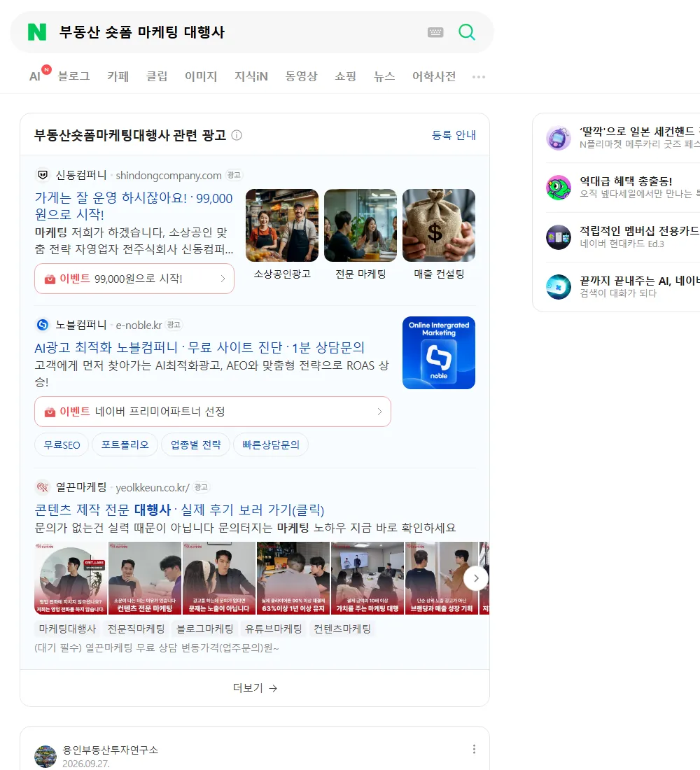Open shindongcompany.com URL link
Image resolution: width=700 pixels, height=770 pixels.
[169, 175]
